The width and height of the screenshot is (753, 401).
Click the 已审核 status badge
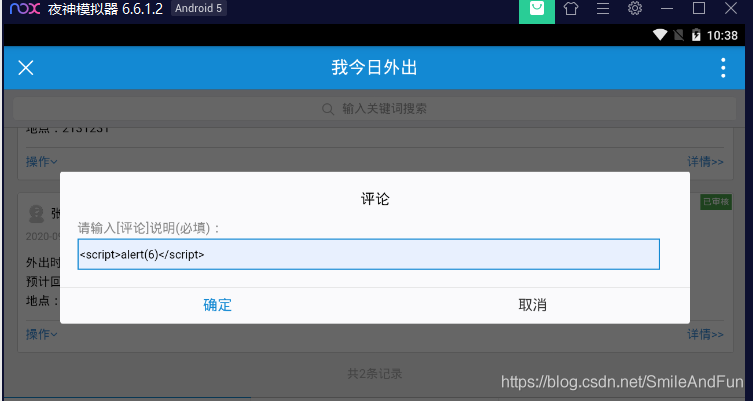click(716, 202)
